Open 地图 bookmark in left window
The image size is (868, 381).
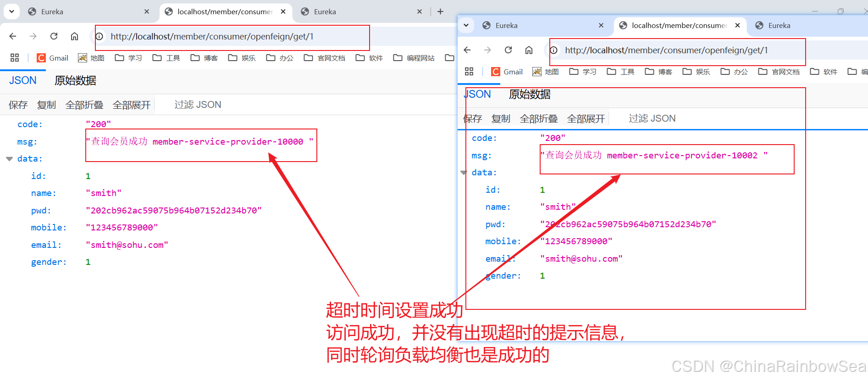coord(91,58)
